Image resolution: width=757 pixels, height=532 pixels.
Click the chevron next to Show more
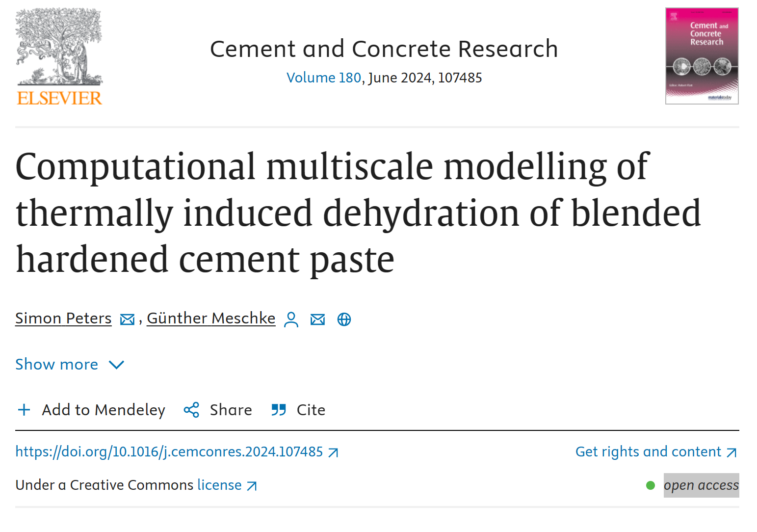pyautogui.click(x=117, y=365)
